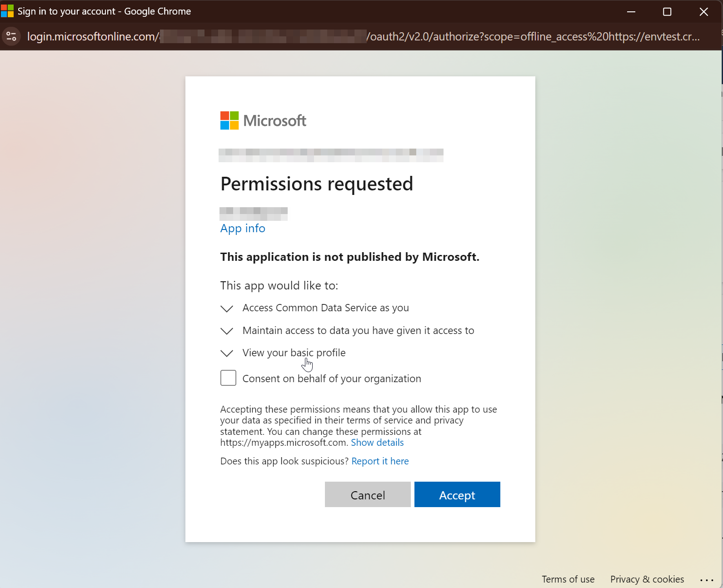Click the Chrome window Microsoft favicon in title bar

pos(7,11)
